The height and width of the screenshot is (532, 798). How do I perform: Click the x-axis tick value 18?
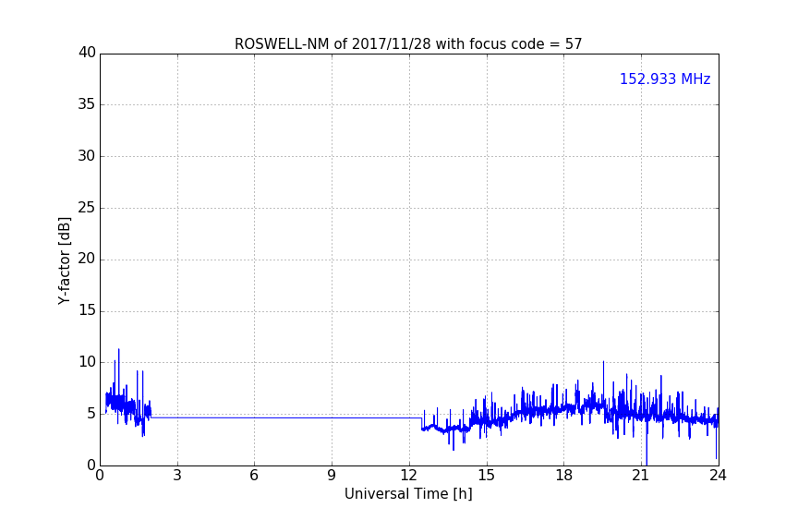(564, 476)
